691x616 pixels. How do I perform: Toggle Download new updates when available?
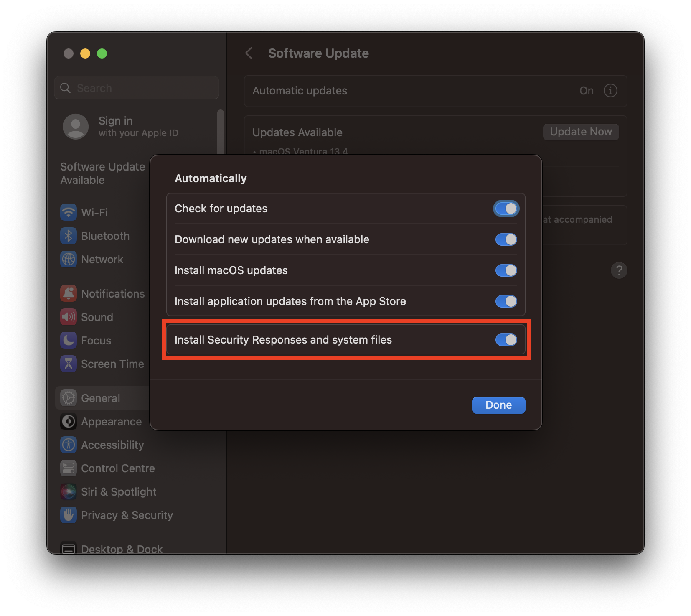coord(506,239)
